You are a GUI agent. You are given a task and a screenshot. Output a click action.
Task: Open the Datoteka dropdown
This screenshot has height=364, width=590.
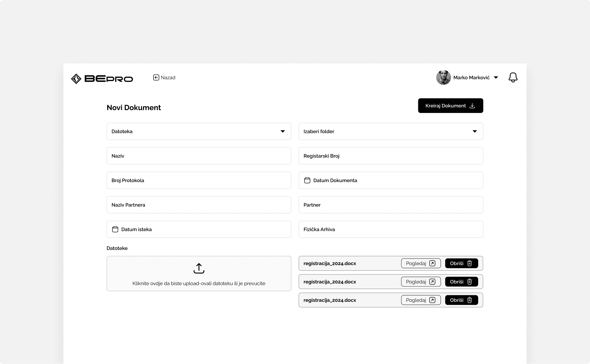(199, 131)
